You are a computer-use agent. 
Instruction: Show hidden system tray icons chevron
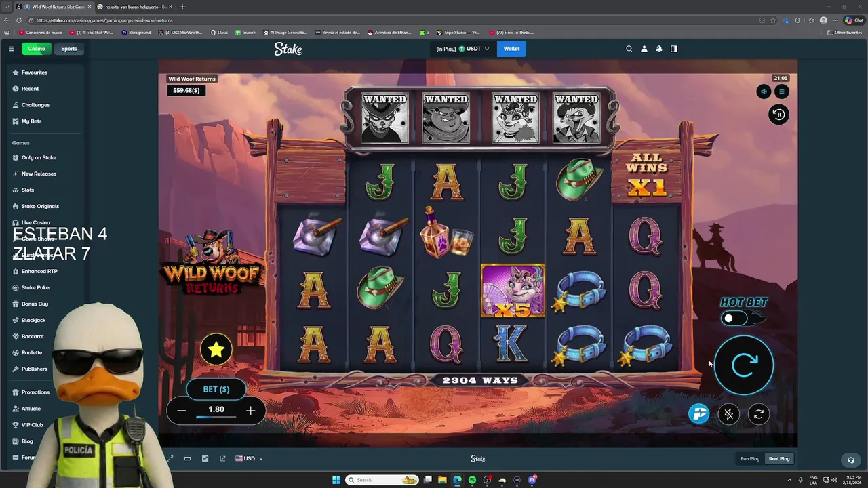[790, 480]
